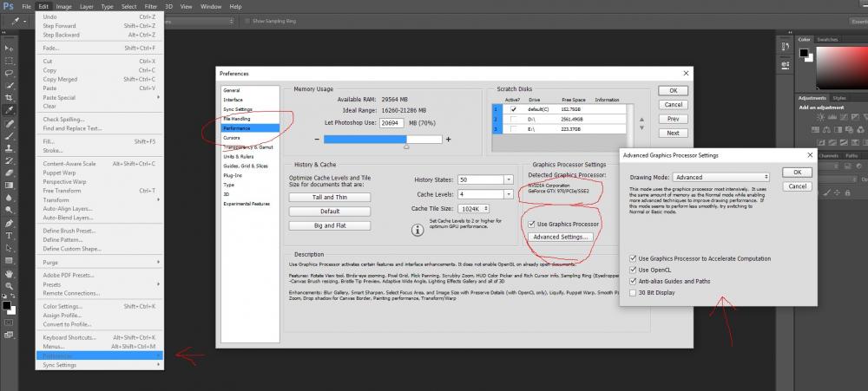Select the Clone Stamp tool
Screen dimensions: 868x391
[9, 148]
